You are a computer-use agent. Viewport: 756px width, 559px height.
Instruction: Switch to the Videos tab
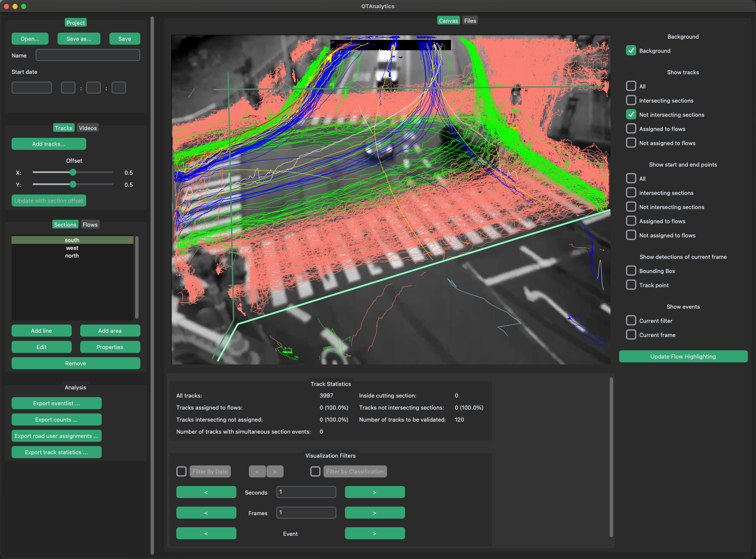click(88, 128)
